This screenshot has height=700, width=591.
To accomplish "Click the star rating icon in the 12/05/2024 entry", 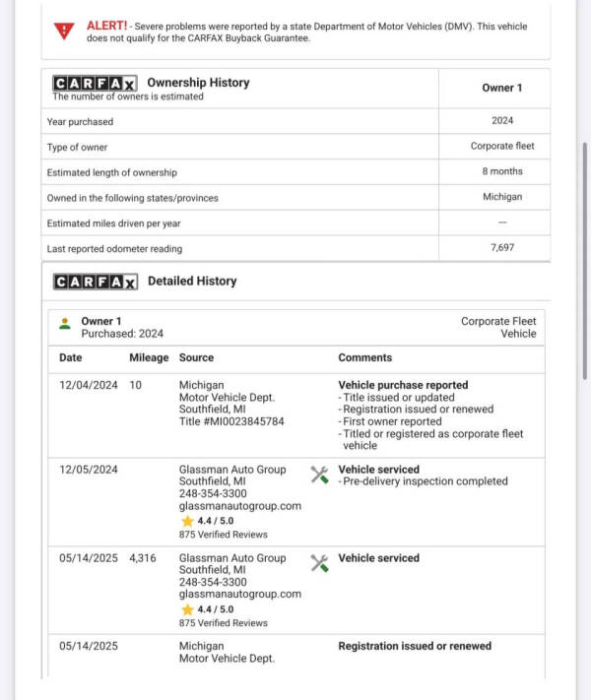I will click(186, 521).
